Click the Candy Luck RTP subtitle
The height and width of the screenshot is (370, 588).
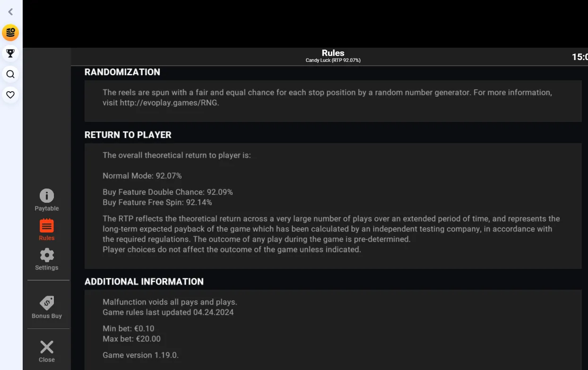tap(333, 60)
